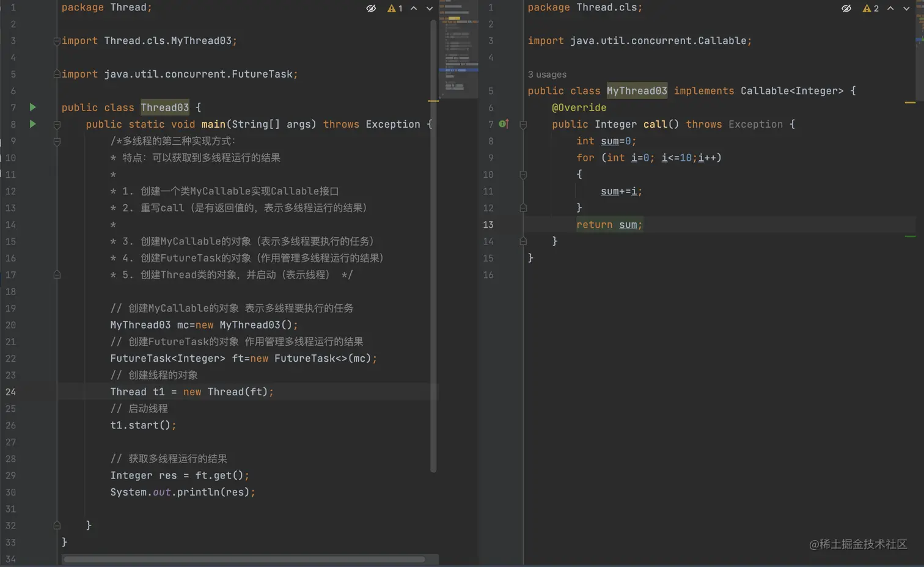Click the for-loop closing fold marker line 12

[523, 208]
